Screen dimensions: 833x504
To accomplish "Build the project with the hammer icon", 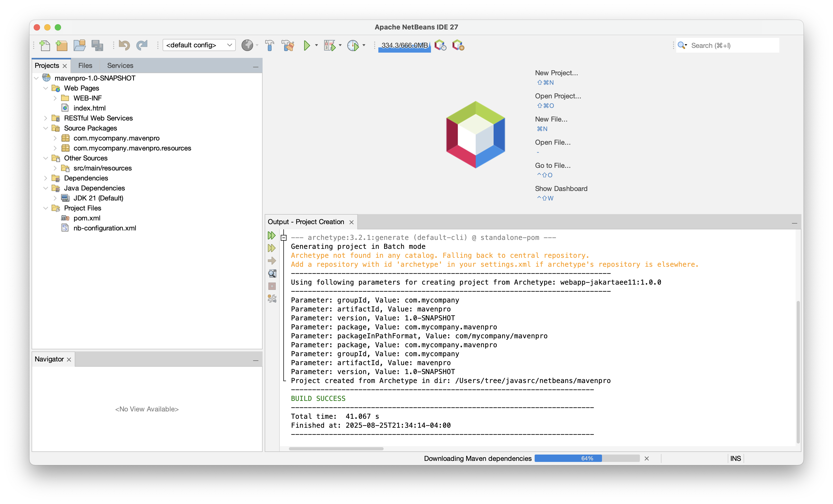I will [x=270, y=45].
